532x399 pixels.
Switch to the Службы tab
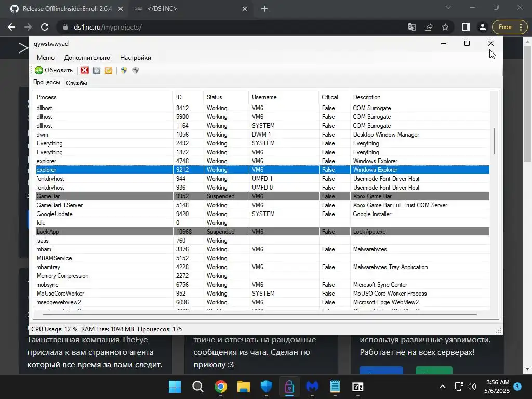76,83
